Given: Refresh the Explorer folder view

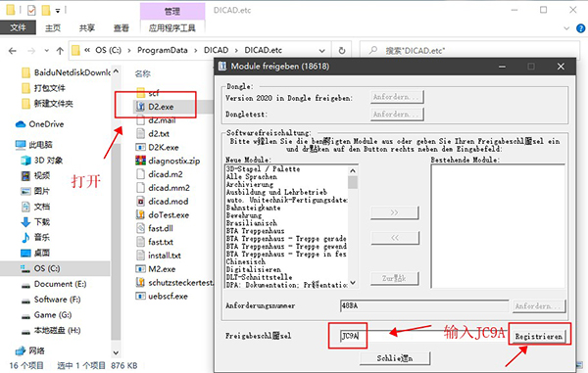Looking at the screenshot, I should pos(342,51).
